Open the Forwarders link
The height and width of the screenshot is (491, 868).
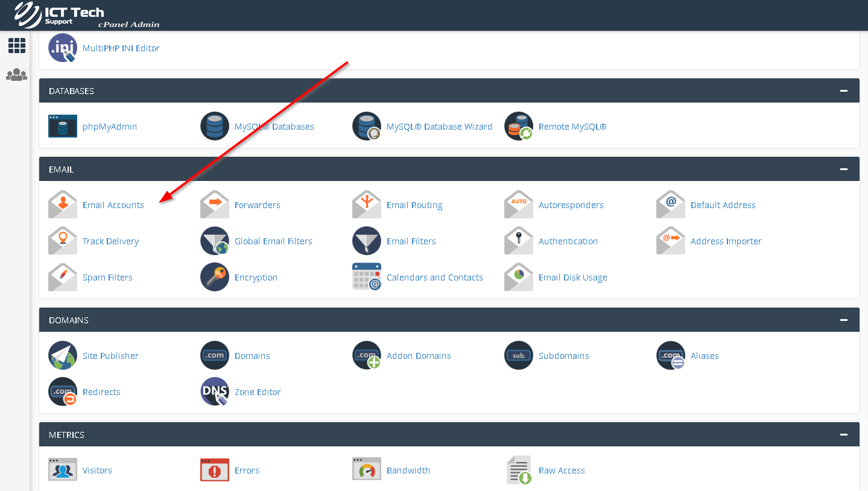(257, 205)
